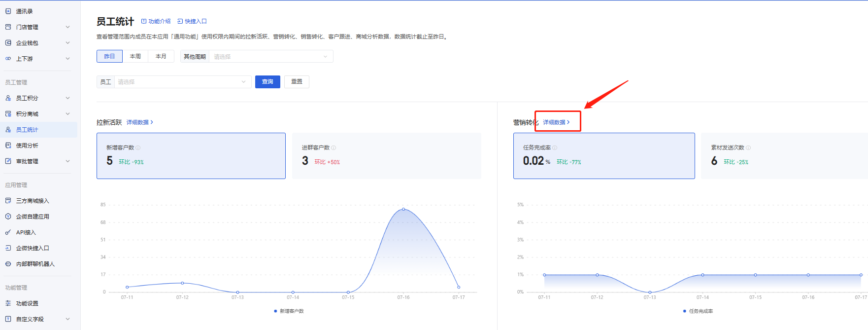Click the info icon next to 素材发送次数
Viewport: 868px width, 330px height.
point(748,147)
